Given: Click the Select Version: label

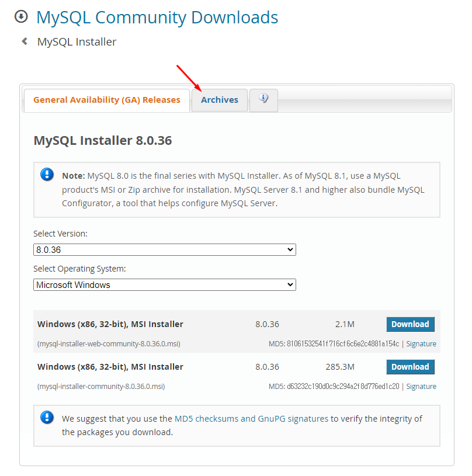Looking at the screenshot, I should tap(60, 234).
